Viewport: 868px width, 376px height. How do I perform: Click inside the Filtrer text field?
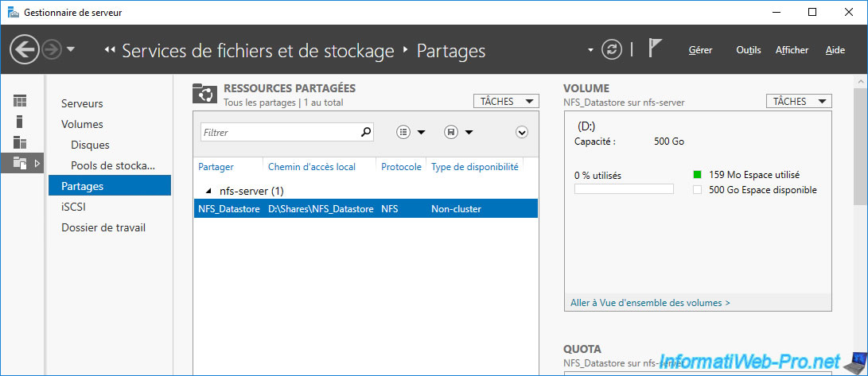pos(278,133)
